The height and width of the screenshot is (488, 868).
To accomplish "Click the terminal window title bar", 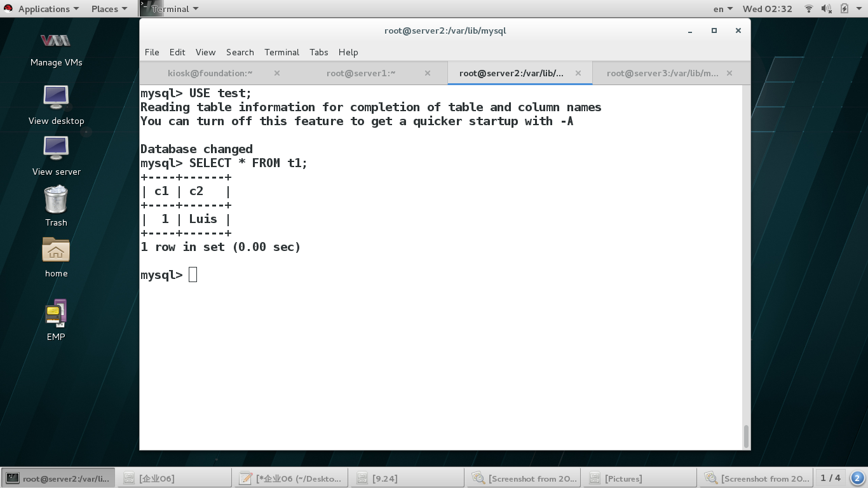I will pos(445,30).
